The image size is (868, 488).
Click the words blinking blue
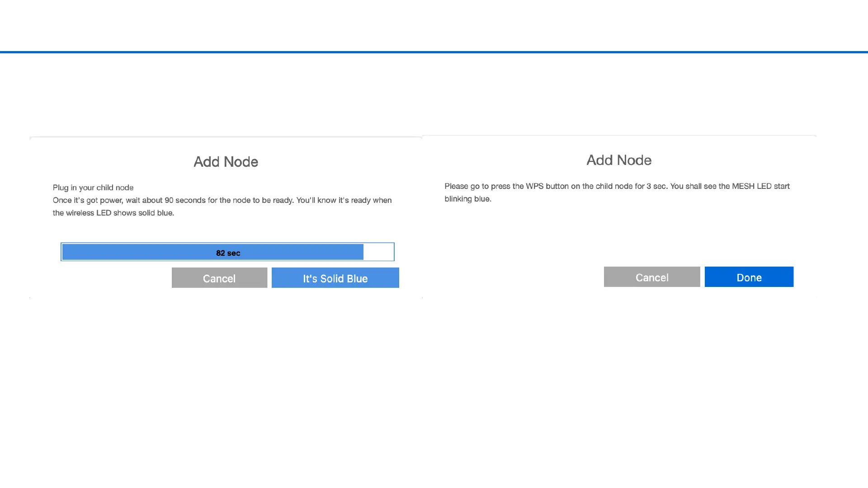(467, 199)
